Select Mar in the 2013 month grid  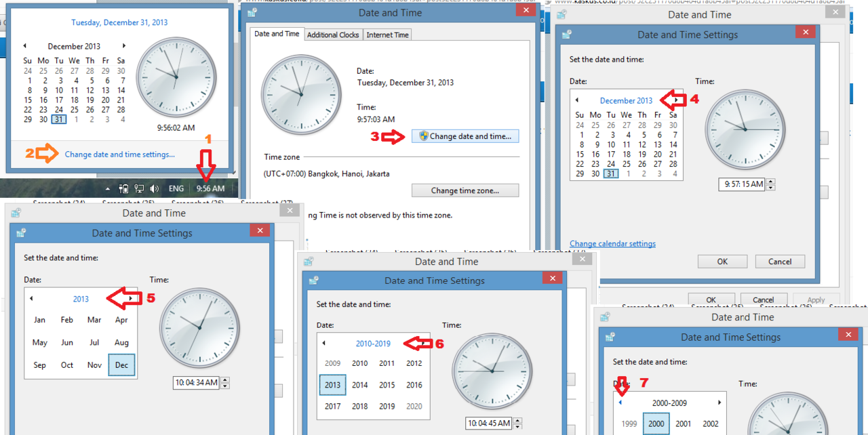click(94, 320)
